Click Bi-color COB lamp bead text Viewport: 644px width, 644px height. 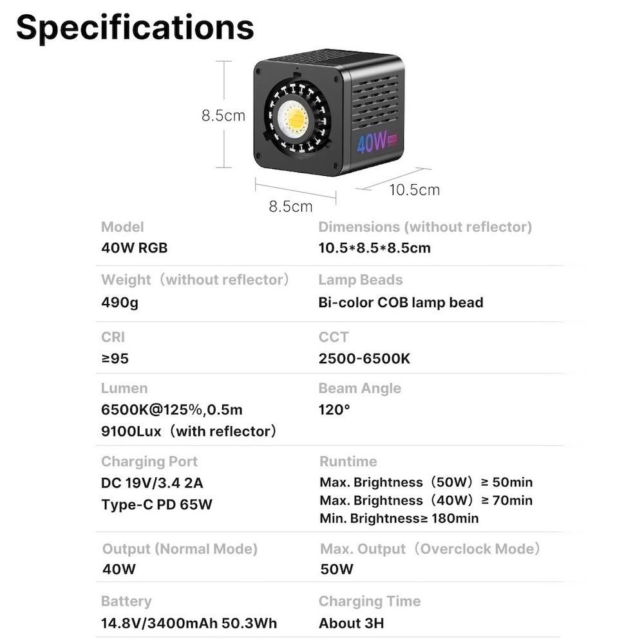pos(401,302)
